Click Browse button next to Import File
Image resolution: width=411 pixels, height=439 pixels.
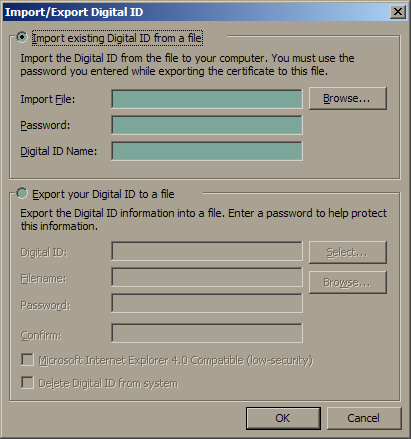click(348, 98)
